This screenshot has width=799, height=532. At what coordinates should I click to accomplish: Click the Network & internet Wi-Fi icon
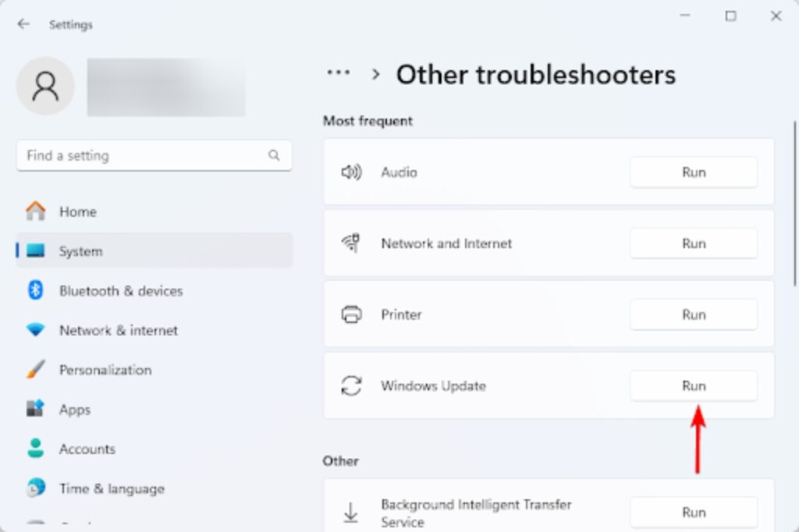pyautogui.click(x=36, y=331)
